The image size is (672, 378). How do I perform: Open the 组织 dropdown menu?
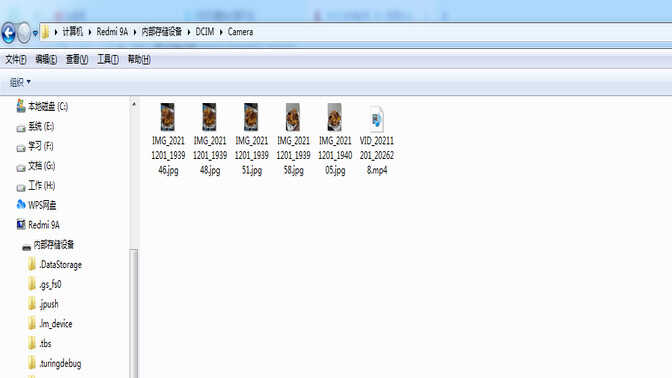20,82
